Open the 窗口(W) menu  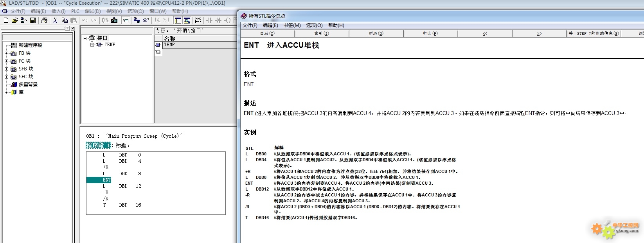pyautogui.click(x=158, y=11)
